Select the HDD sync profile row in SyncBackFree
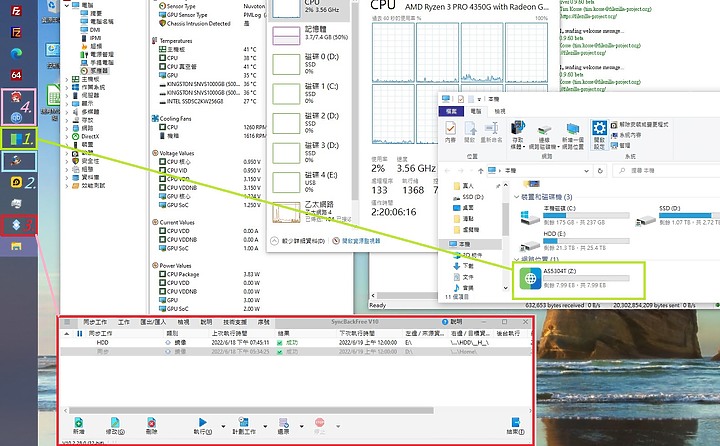 pos(295,343)
